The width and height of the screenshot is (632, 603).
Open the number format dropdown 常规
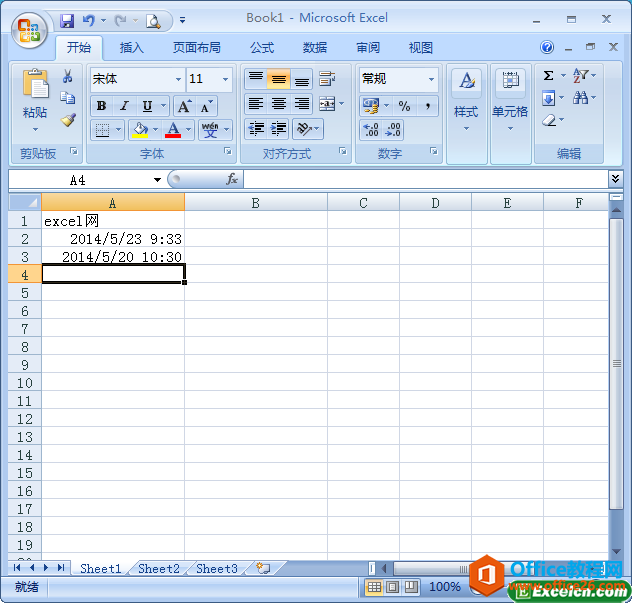[431, 79]
